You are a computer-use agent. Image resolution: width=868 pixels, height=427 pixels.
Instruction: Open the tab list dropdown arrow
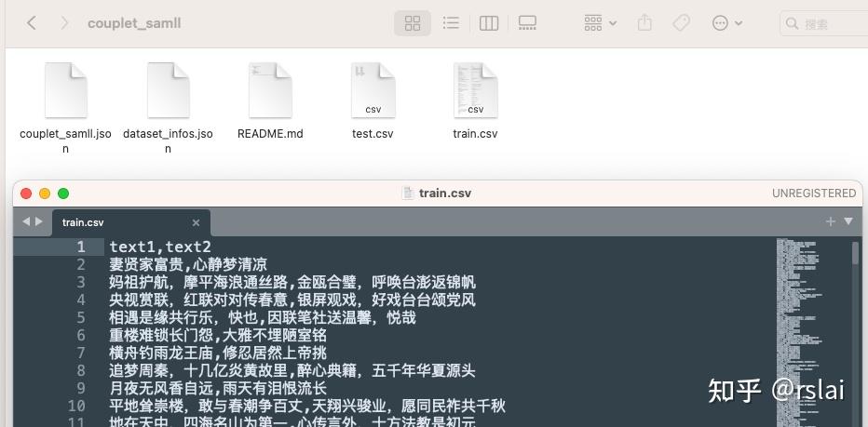click(x=848, y=221)
